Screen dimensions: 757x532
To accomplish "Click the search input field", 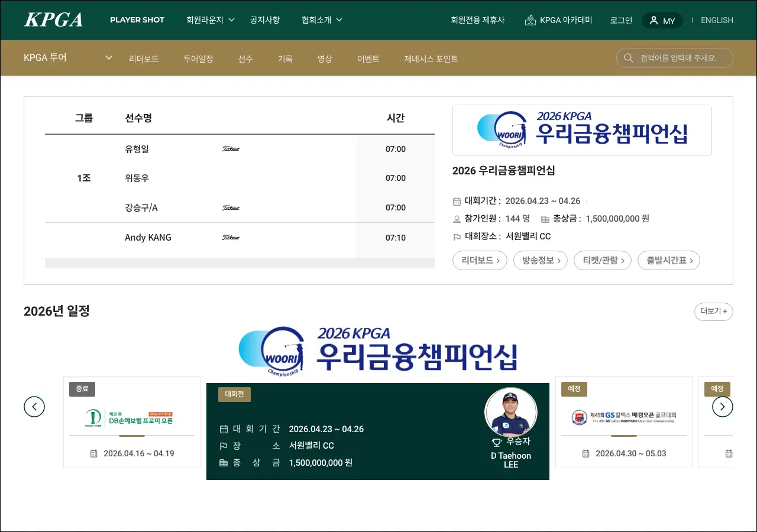I will 680,58.
